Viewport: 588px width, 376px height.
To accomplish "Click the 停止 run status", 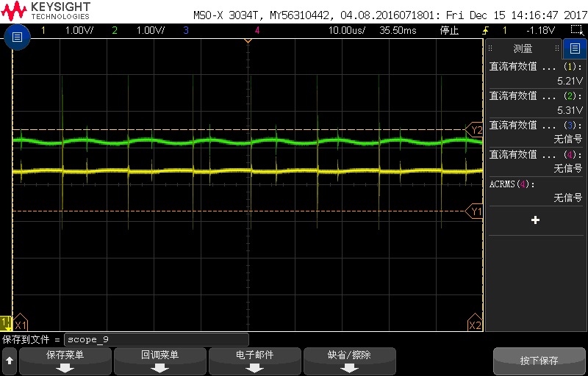I will 449,30.
